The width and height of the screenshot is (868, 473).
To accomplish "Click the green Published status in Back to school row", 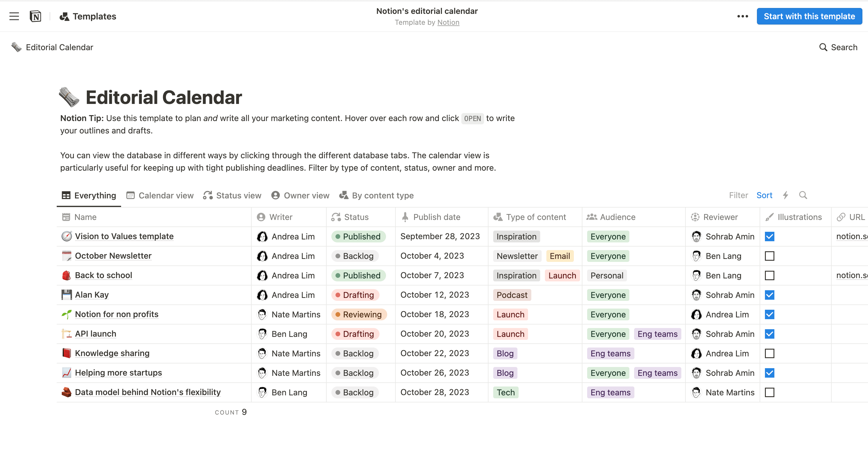I will [x=358, y=275].
